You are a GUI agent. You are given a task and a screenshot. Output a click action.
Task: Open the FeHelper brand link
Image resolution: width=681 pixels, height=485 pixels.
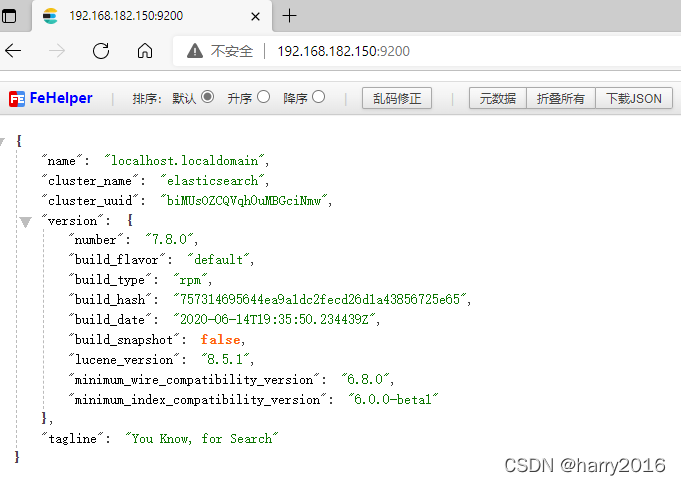point(61,98)
